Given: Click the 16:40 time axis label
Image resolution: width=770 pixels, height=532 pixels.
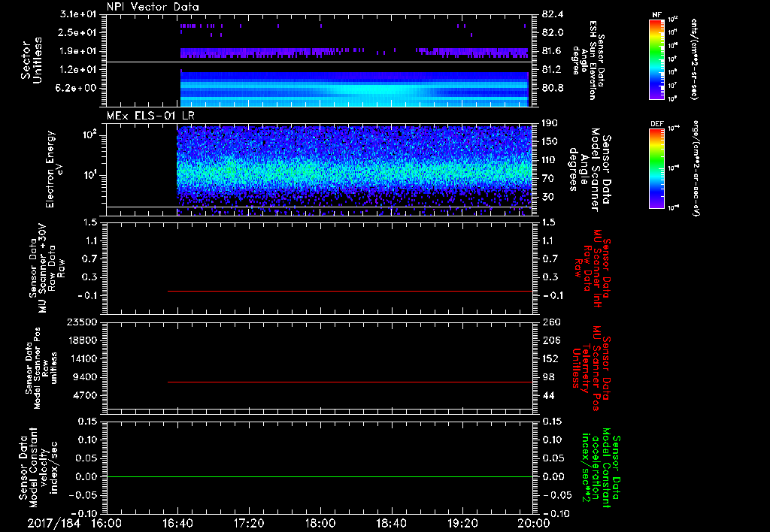Looking at the screenshot, I should 177,523.
